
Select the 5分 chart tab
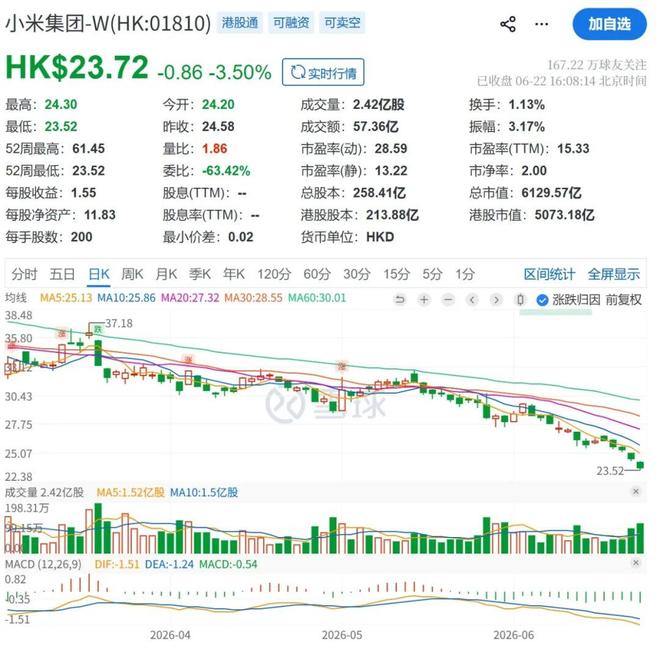(432, 274)
